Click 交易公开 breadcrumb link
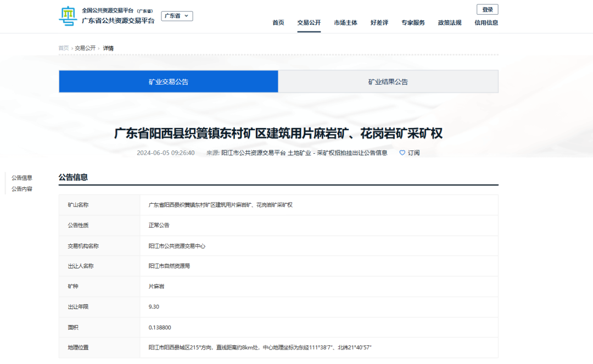 pos(85,48)
